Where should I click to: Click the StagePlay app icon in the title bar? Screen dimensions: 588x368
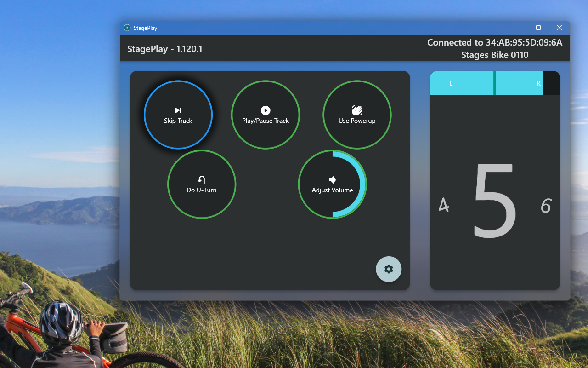pyautogui.click(x=127, y=28)
